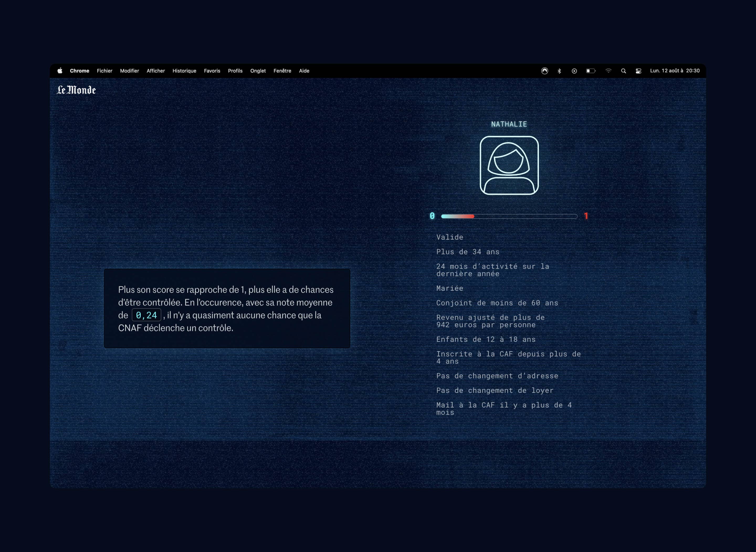This screenshot has height=552, width=756.
Task: Select 'Inscrite à la CAF depuis plus de 4 ans'
Action: [508, 357]
